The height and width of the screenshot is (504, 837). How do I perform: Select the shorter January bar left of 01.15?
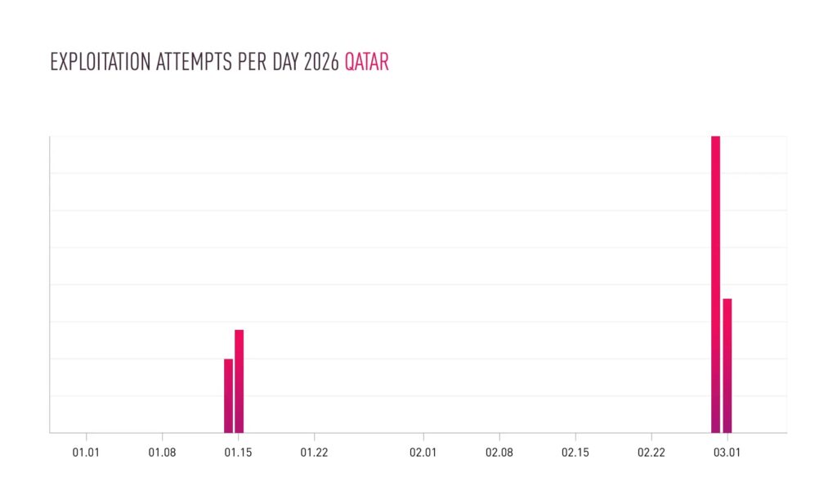[228, 395]
